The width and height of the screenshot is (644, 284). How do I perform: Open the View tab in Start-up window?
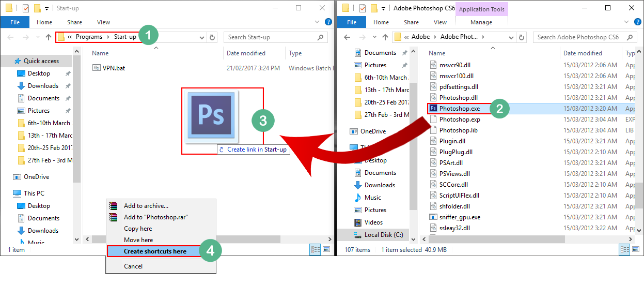pyautogui.click(x=103, y=22)
